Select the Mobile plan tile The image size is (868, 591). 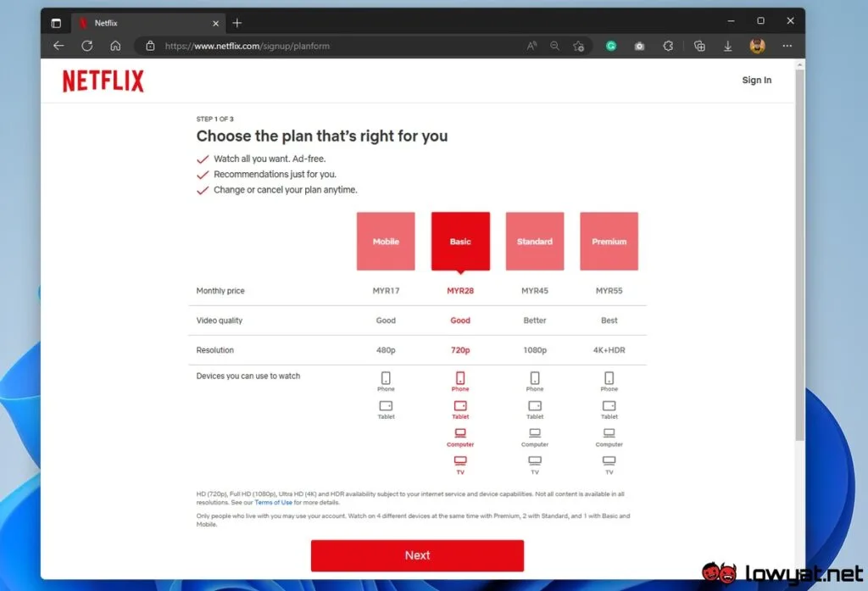[386, 241]
